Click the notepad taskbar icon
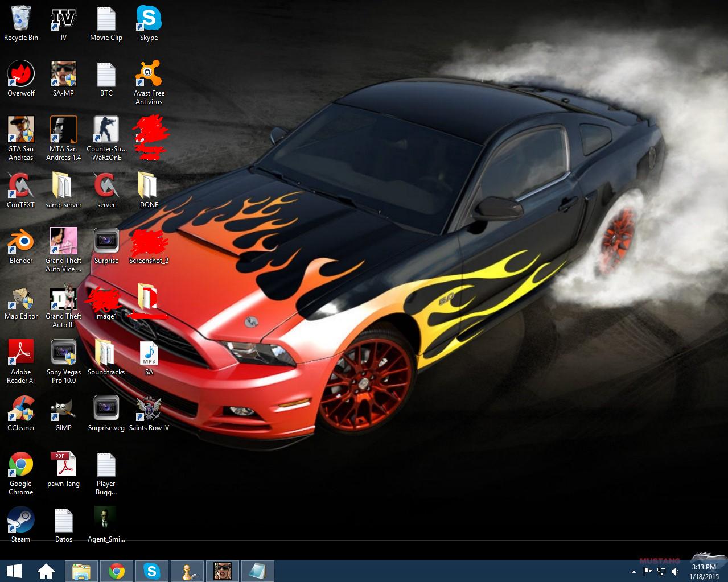Screen dimensions: 728x582 258,571
